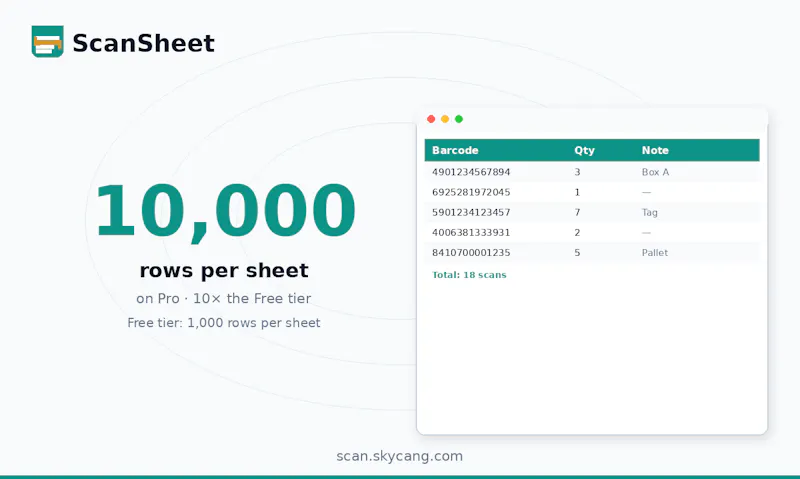Click the Box A note cell

click(x=655, y=172)
